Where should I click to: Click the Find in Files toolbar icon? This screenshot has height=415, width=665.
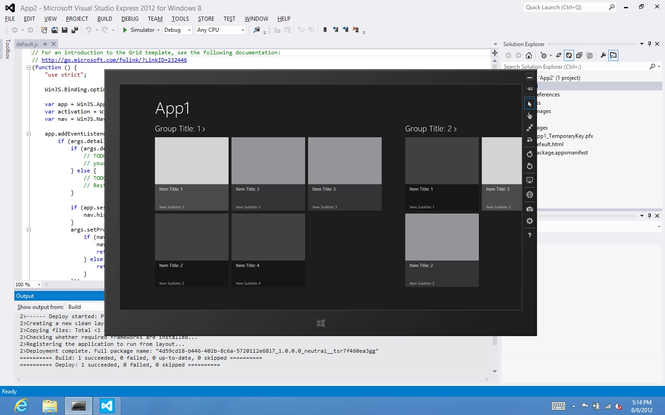(x=256, y=30)
